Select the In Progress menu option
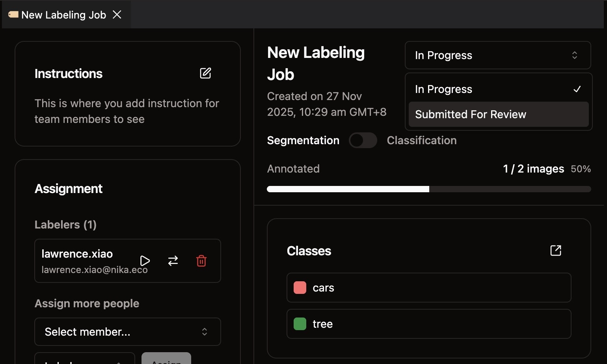The height and width of the screenshot is (364, 607). point(499,89)
